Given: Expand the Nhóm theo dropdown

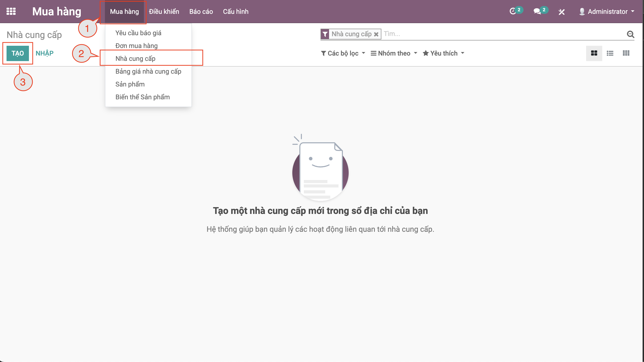Looking at the screenshot, I should 394,53.
